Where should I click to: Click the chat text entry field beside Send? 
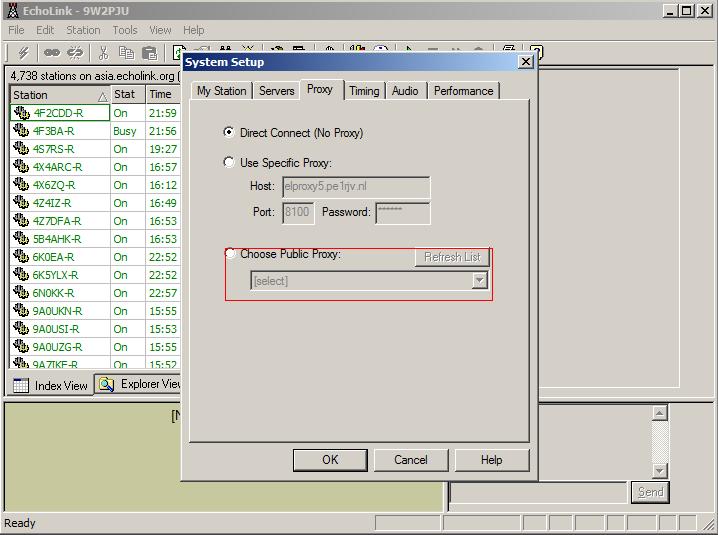coord(538,493)
